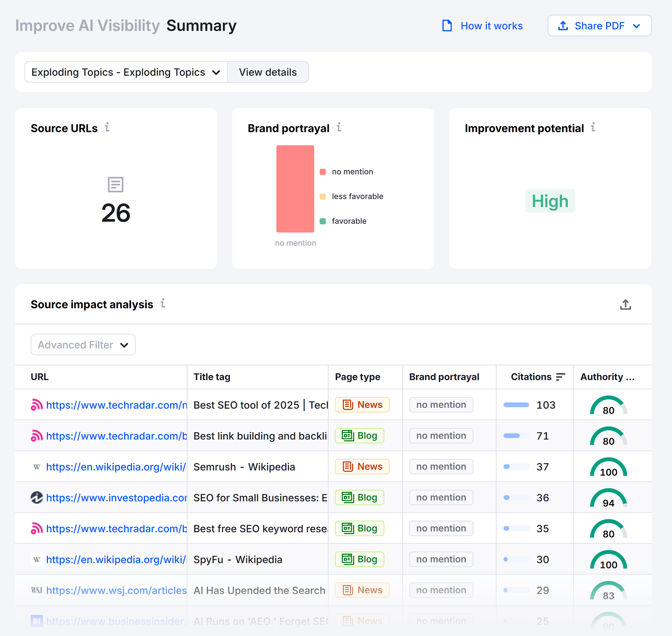Open the wsj.com articles link
The image size is (672, 636).
(x=116, y=590)
